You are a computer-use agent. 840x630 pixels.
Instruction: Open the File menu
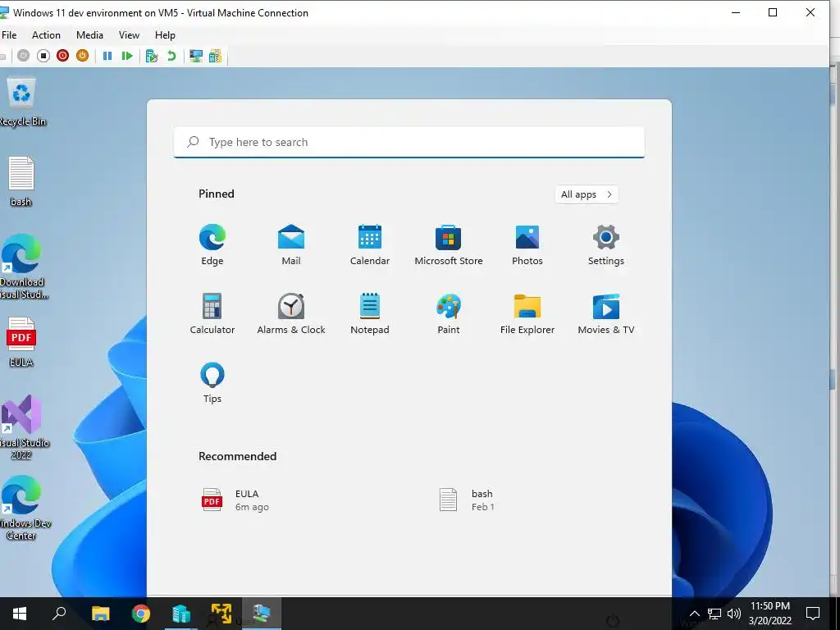[x=9, y=34]
